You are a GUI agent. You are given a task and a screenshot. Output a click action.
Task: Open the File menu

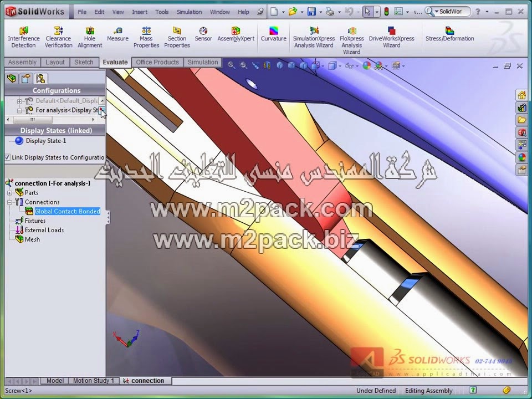click(x=82, y=12)
